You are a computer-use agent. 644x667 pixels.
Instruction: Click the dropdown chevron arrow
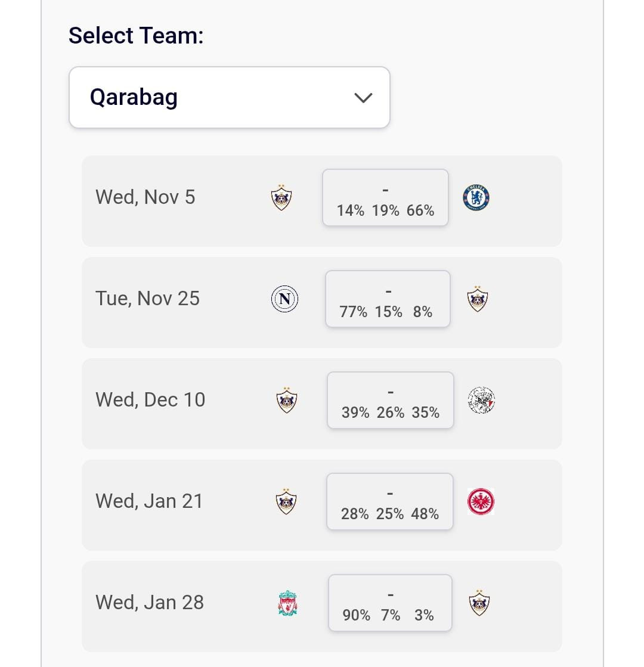pyautogui.click(x=363, y=98)
